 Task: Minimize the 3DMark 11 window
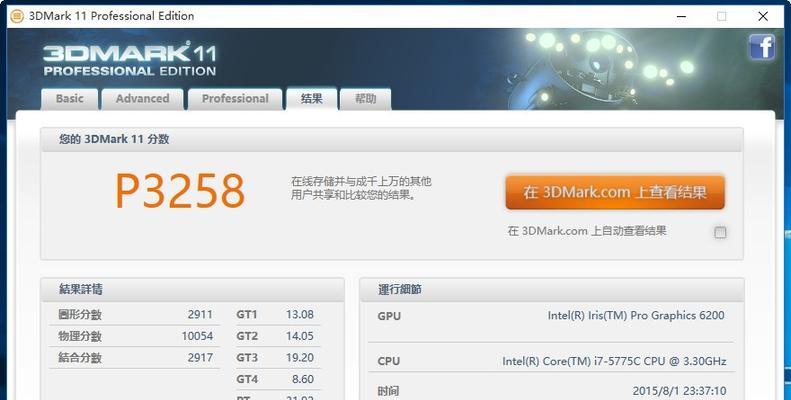click(681, 16)
